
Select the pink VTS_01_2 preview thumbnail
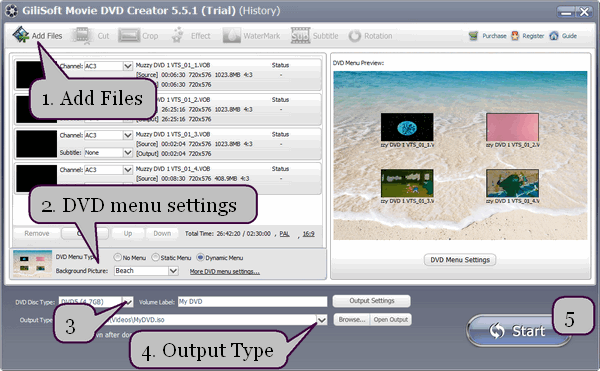pyautogui.click(x=512, y=127)
